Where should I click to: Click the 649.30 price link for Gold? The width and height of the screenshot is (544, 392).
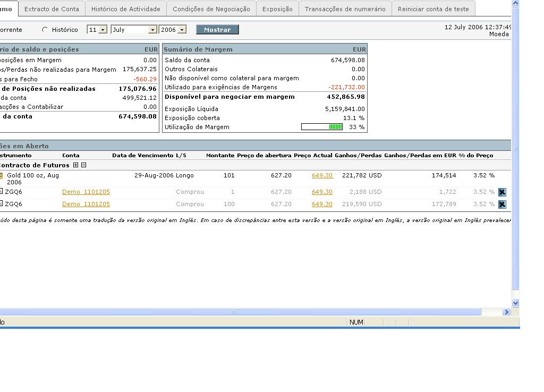point(322,175)
